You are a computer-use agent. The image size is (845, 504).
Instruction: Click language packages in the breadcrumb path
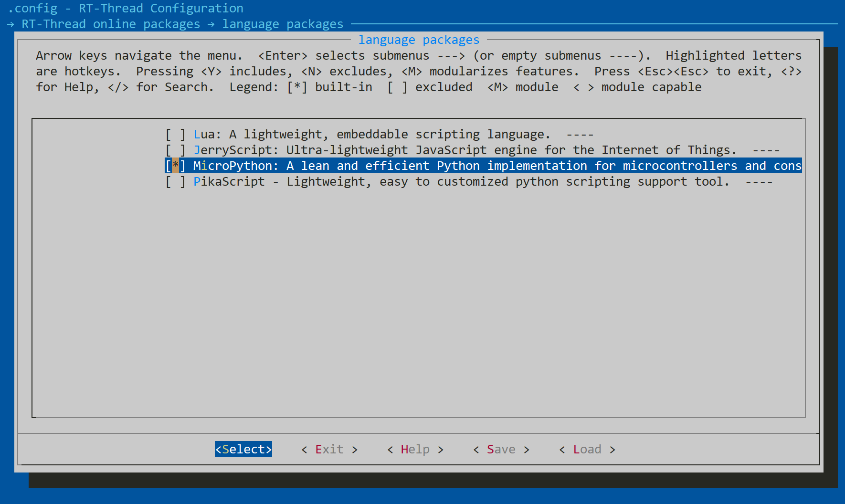(x=283, y=24)
